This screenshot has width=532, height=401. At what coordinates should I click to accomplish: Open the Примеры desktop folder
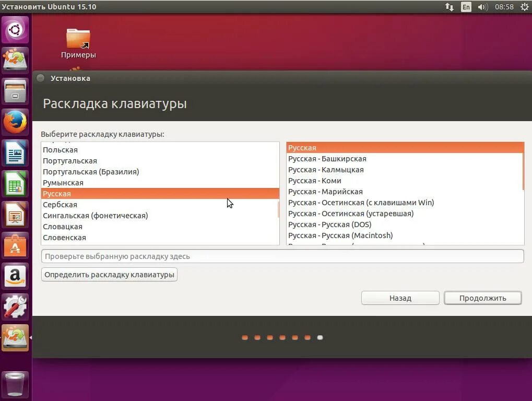coord(78,43)
